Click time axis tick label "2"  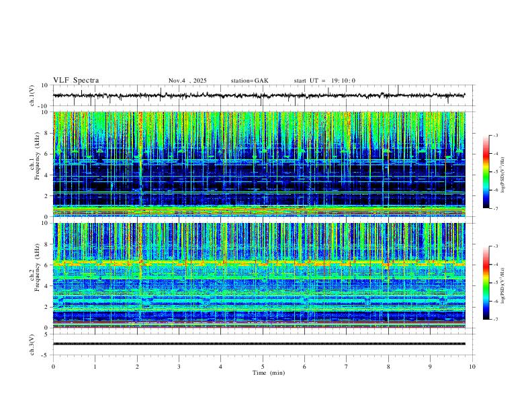137,367
